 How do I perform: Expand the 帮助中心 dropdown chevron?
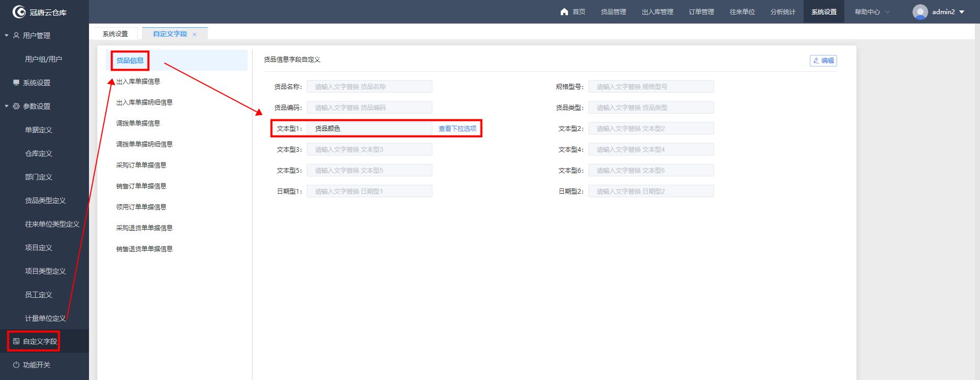[887, 12]
